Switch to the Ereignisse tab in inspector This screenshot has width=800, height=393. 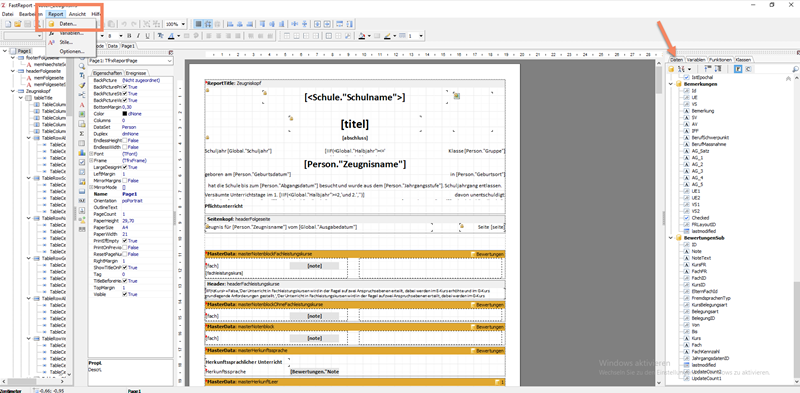coord(136,73)
